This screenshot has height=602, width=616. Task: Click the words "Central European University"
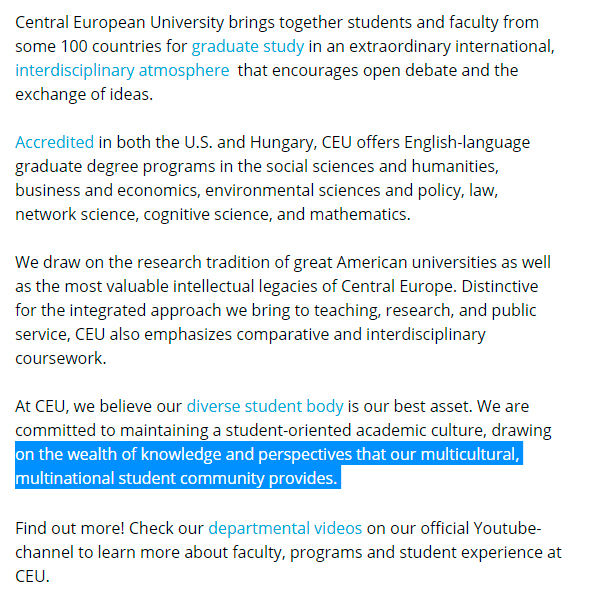click(x=109, y=22)
